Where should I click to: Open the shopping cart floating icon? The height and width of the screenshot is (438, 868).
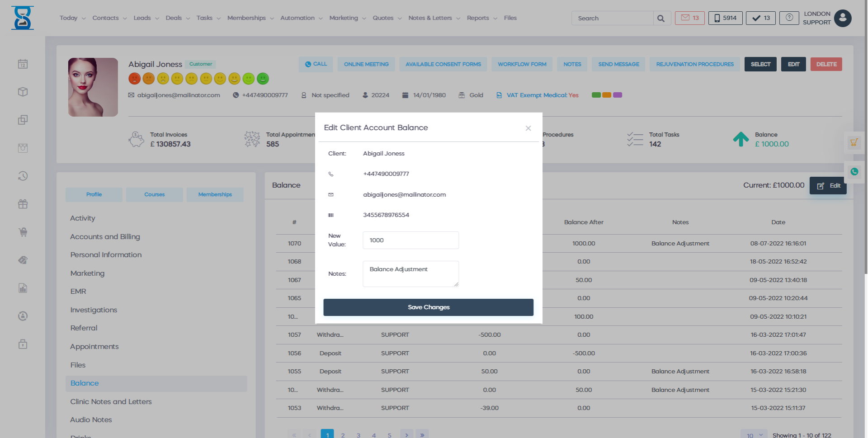coord(854,143)
